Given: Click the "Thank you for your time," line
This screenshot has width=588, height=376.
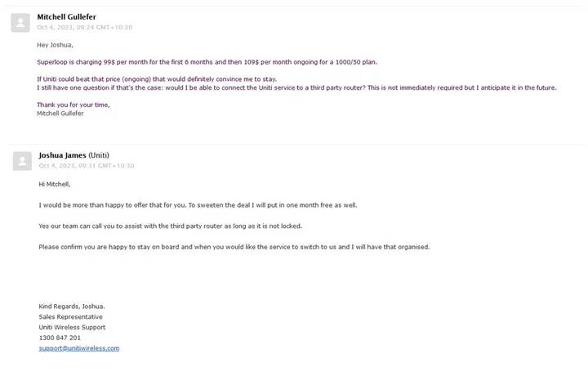Looking at the screenshot, I should coord(73,105).
